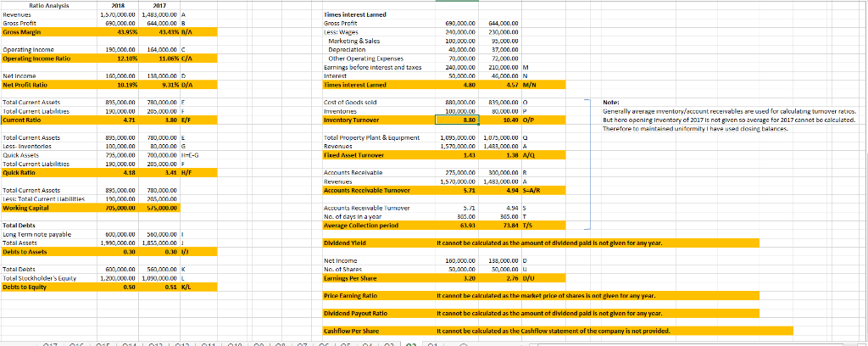Click the bold 'Total Debts' heading
Image resolution: width=868 pixels, height=346 pixels.
19,226
